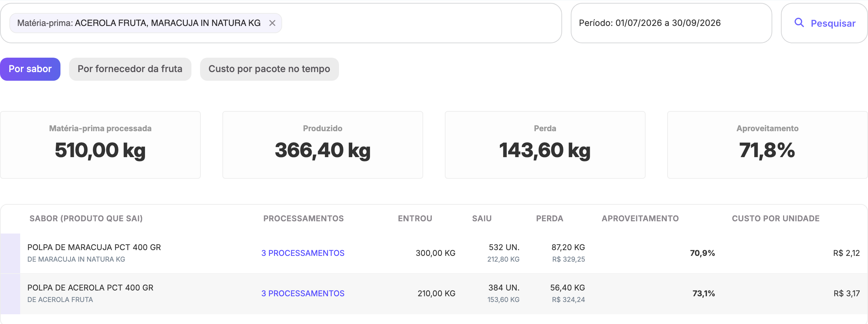
Task: Click the Matéria-prima filter chip text
Action: pos(139,23)
